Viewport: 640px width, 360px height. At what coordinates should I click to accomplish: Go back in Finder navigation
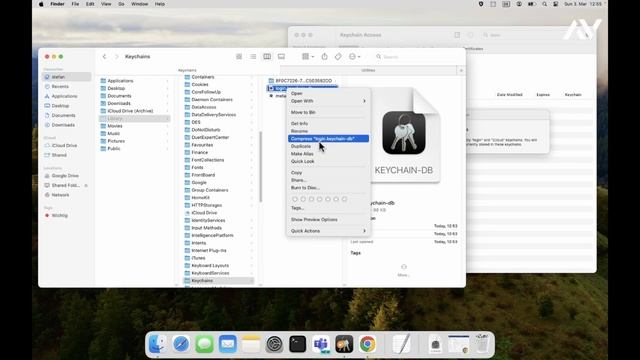[x=104, y=57]
